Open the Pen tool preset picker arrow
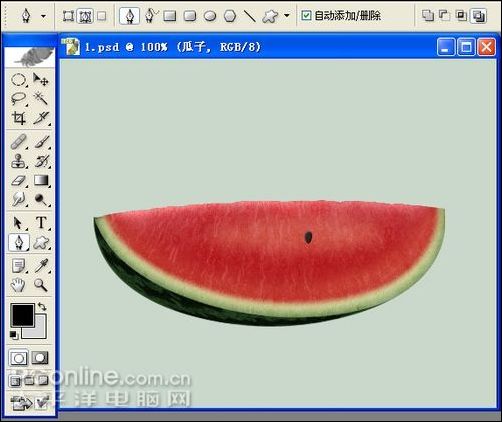This screenshot has width=502, height=422. [43, 16]
